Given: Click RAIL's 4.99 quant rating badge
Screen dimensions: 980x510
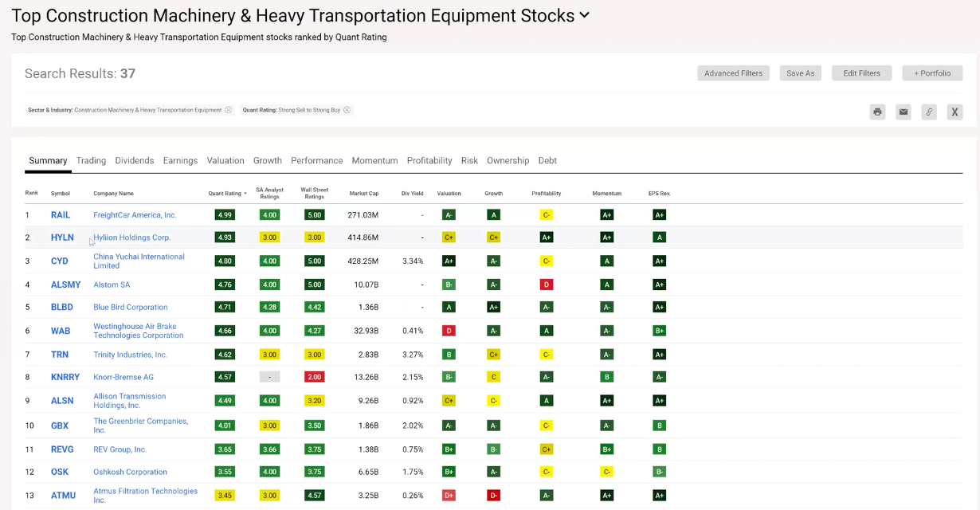Looking at the screenshot, I should click(x=225, y=215).
